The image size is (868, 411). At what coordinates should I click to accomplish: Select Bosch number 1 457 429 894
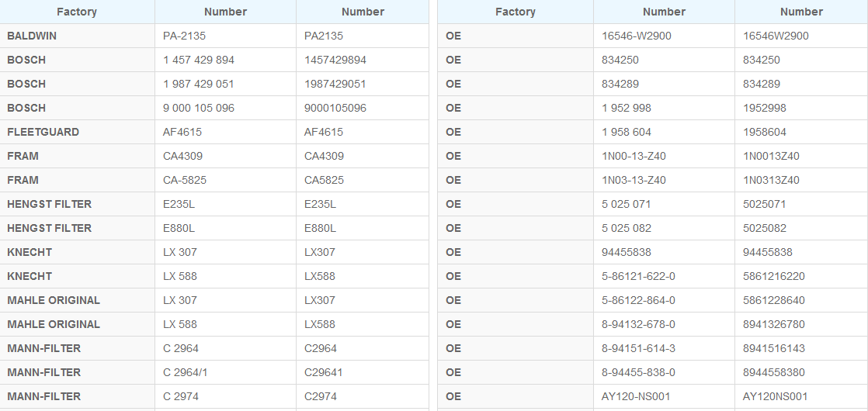click(199, 60)
